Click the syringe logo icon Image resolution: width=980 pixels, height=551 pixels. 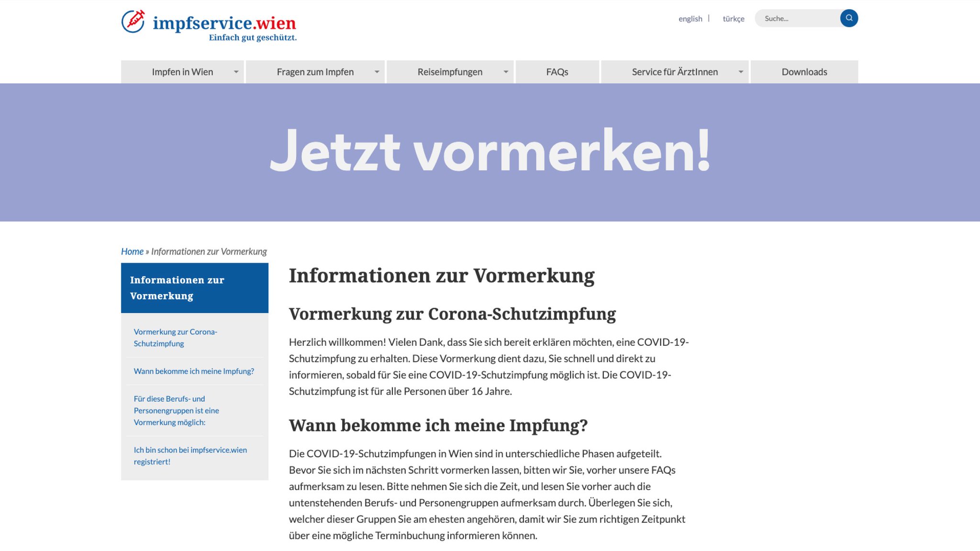point(133,21)
